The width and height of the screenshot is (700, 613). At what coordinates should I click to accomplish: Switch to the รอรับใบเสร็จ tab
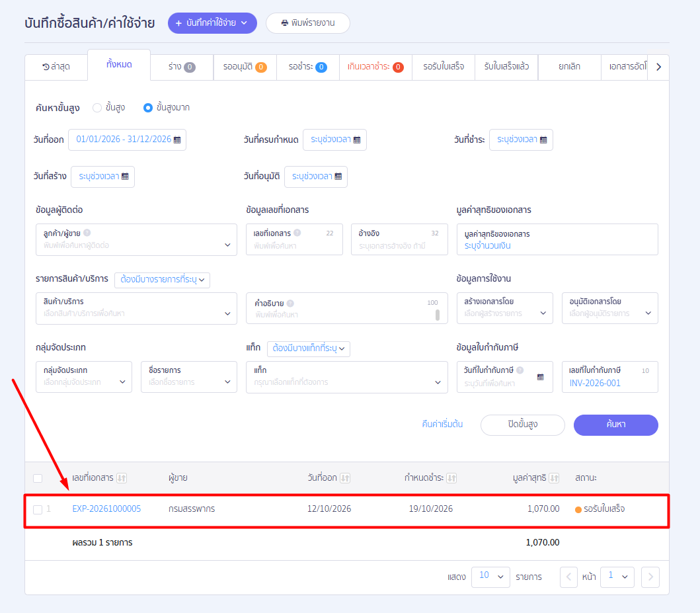pyautogui.click(x=444, y=67)
